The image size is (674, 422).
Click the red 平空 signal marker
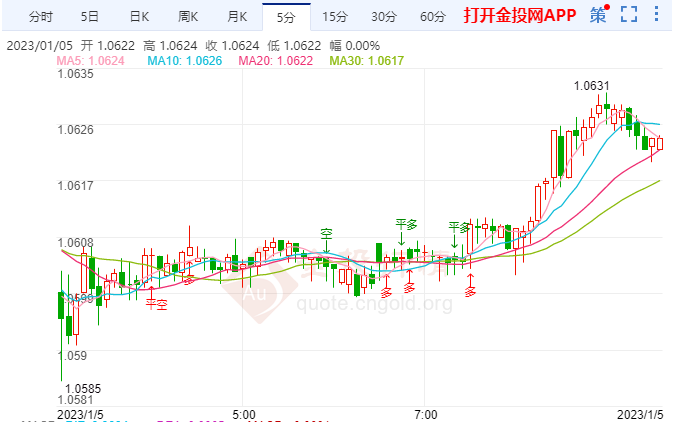(156, 305)
